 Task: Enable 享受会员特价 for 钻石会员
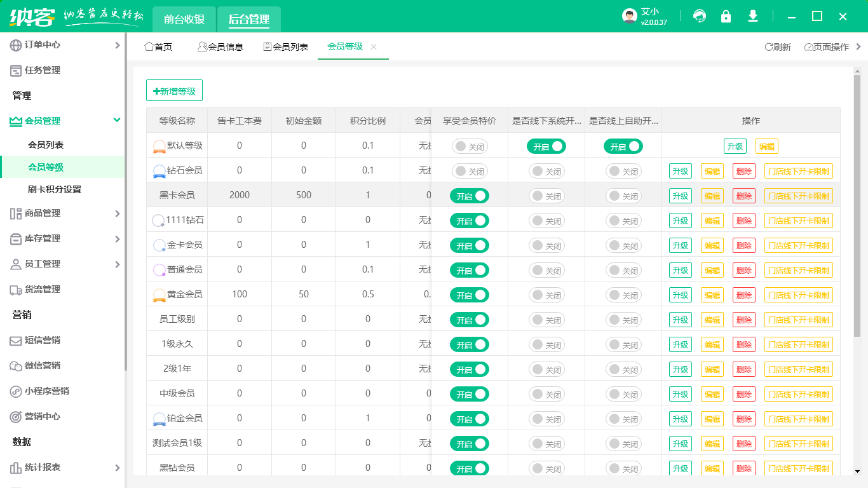[470, 171]
